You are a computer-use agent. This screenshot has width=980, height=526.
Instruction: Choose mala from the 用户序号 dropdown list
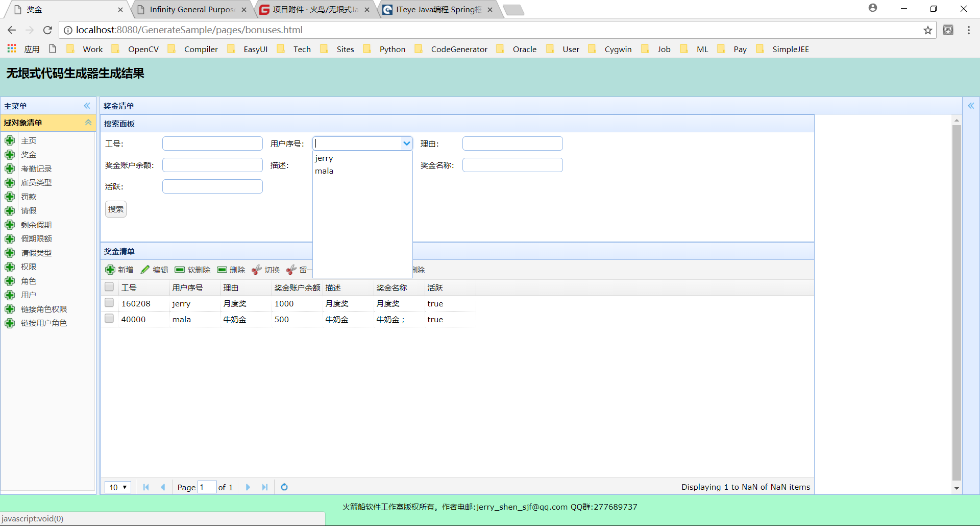(x=362, y=171)
